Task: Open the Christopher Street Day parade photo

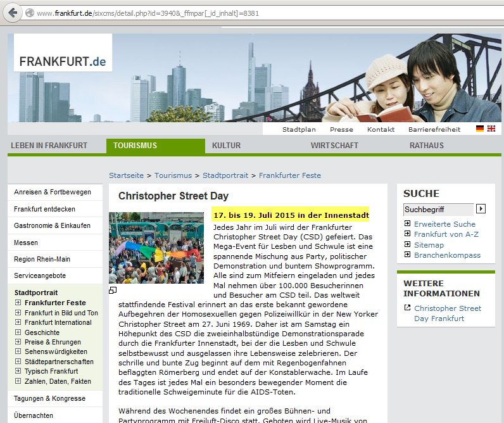Action: click(x=156, y=248)
